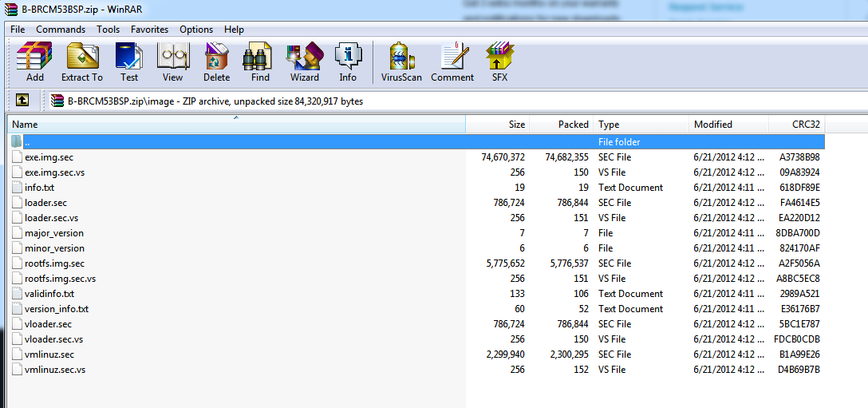Click the CRC32 value 618DF89E
This screenshot has height=408, width=868.
[799, 188]
